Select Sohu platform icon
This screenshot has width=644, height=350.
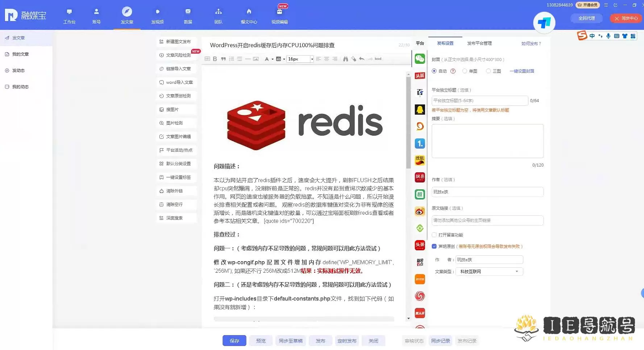point(420,160)
